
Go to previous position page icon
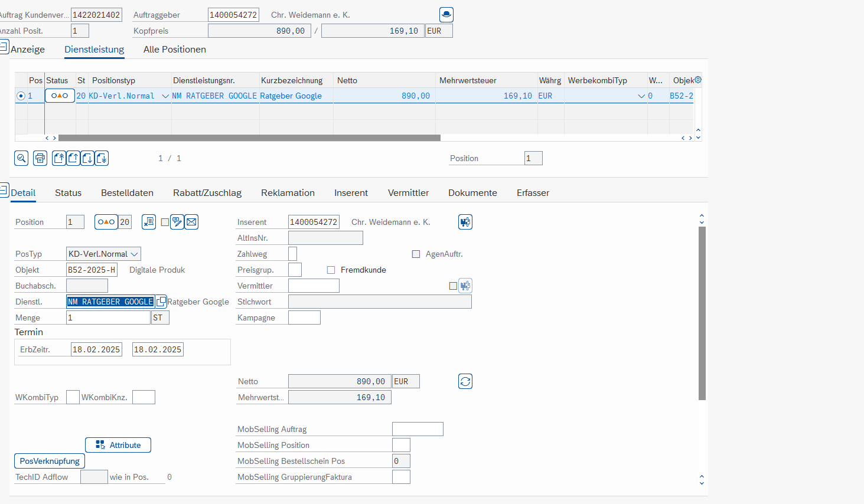[x=73, y=158]
